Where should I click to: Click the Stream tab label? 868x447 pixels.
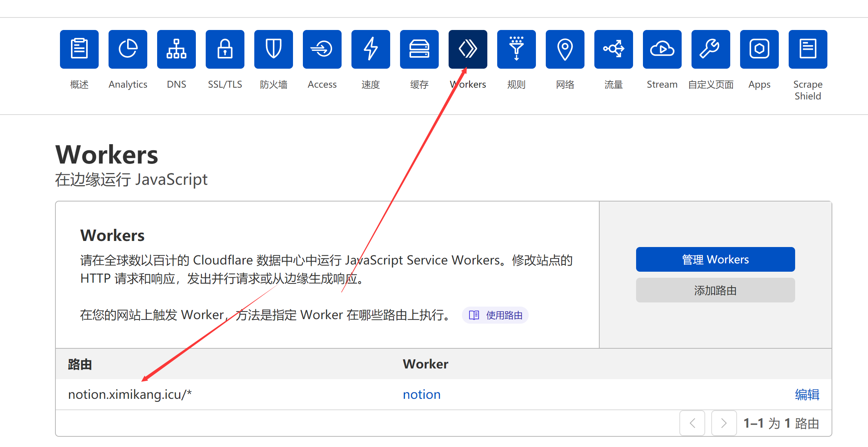(x=662, y=84)
